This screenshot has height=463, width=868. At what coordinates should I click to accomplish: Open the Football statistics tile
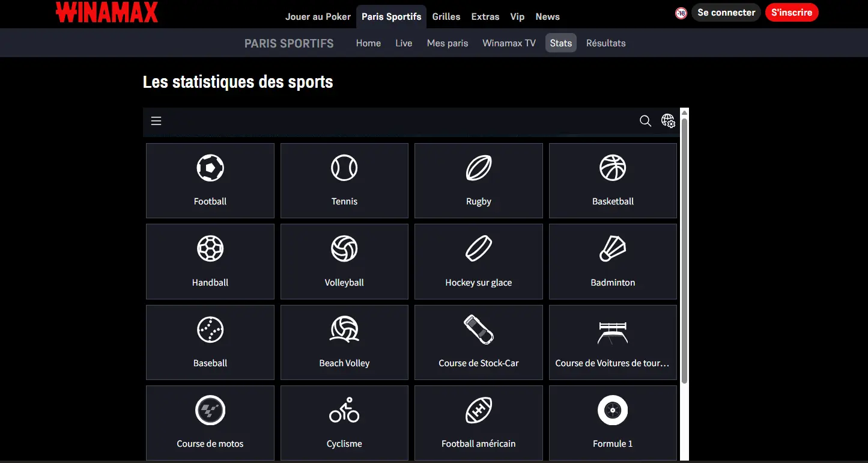point(210,180)
